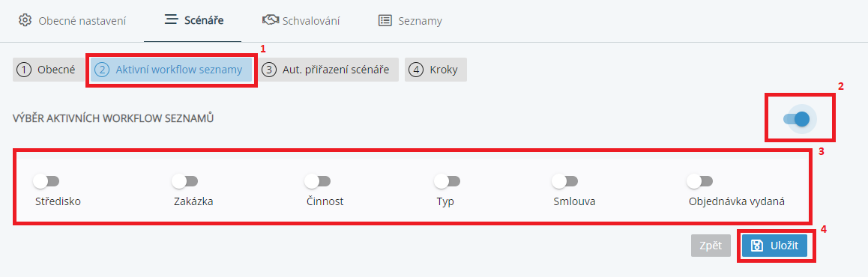Click the floppy disk icon in Uložit
The image size is (868, 277).
coord(757,246)
